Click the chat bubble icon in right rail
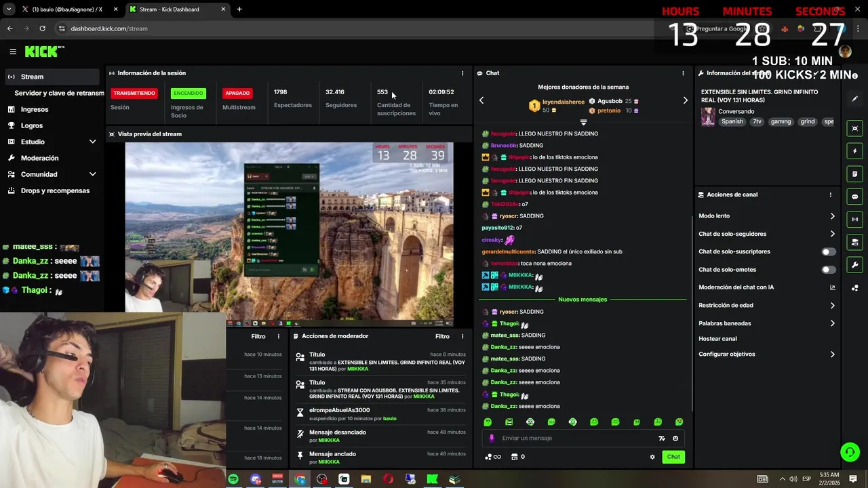This screenshot has width=868, height=488. point(854,197)
